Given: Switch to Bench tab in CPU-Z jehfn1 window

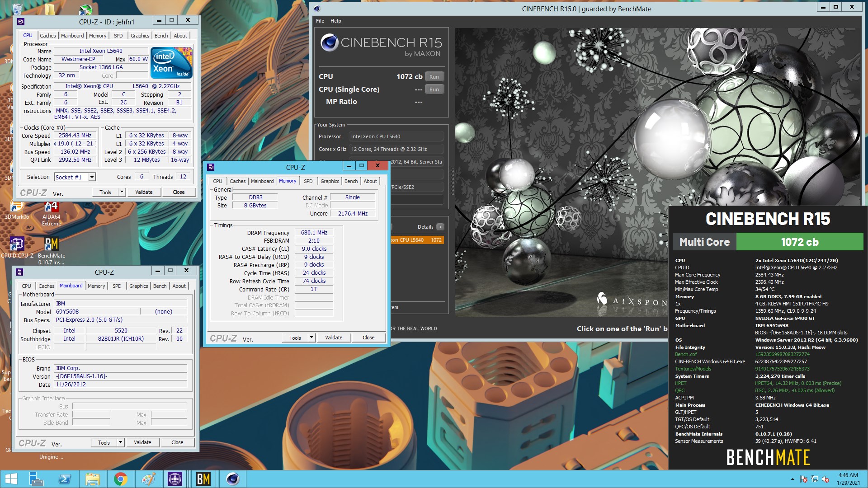Looking at the screenshot, I should pyautogui.click(x=161, y=36).
